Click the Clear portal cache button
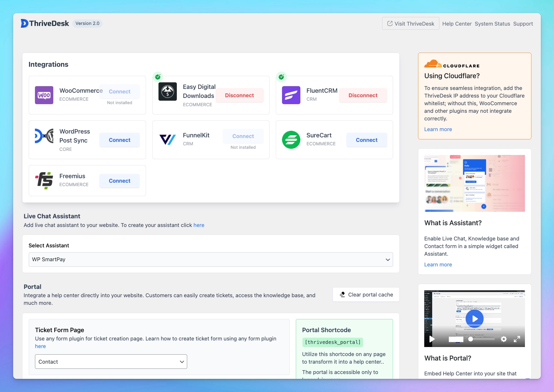 pos(366,294)
